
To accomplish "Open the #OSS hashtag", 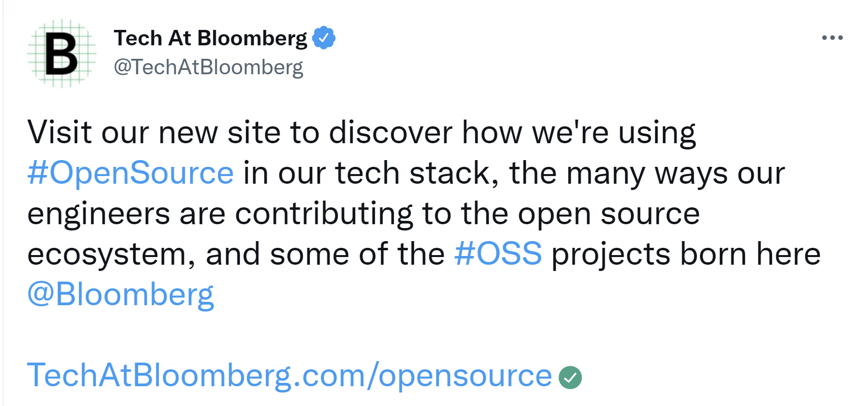I will click(498, 254).
